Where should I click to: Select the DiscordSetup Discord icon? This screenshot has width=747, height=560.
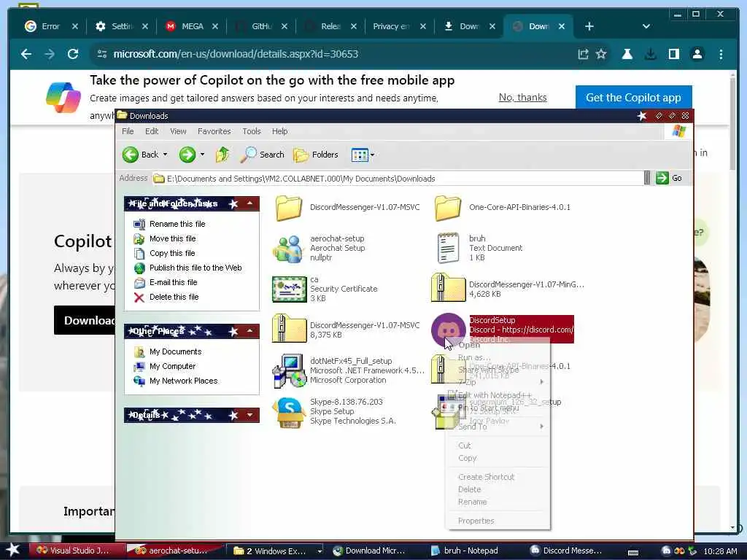(448, 330)
